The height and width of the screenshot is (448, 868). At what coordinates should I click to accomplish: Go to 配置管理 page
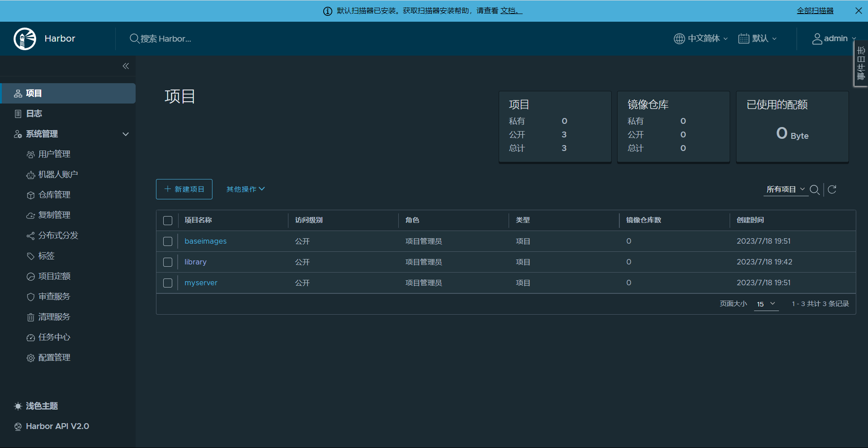[x=54, y=358]
